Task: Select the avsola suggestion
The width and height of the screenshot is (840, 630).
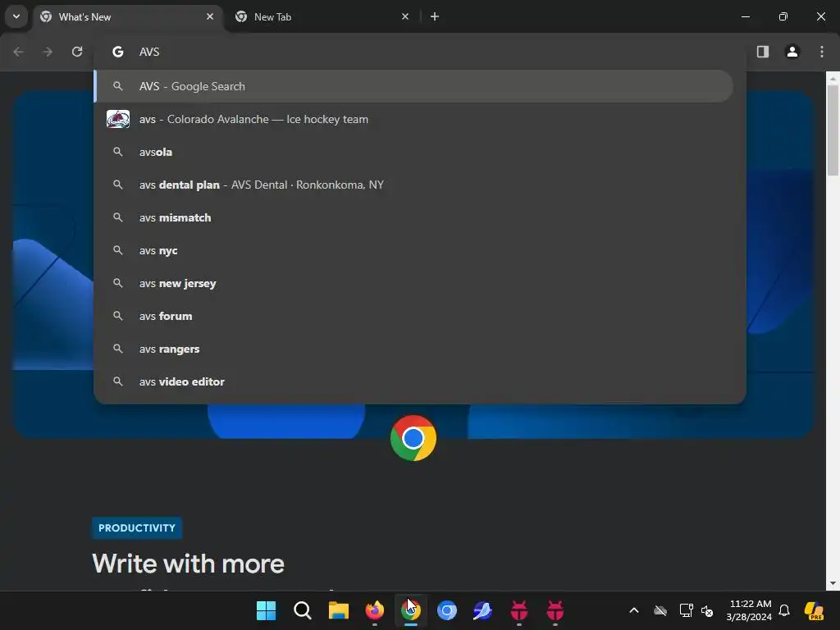Action: (x=413, y=152)
